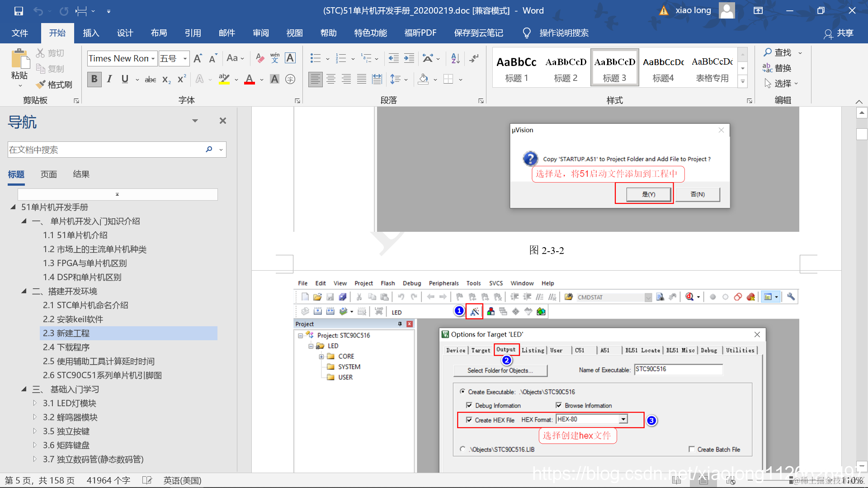Viewport: 868px width, 488px height.
Task: Click the Bold formatting icon
Action: pyautogui.click(x=94, y=79)
